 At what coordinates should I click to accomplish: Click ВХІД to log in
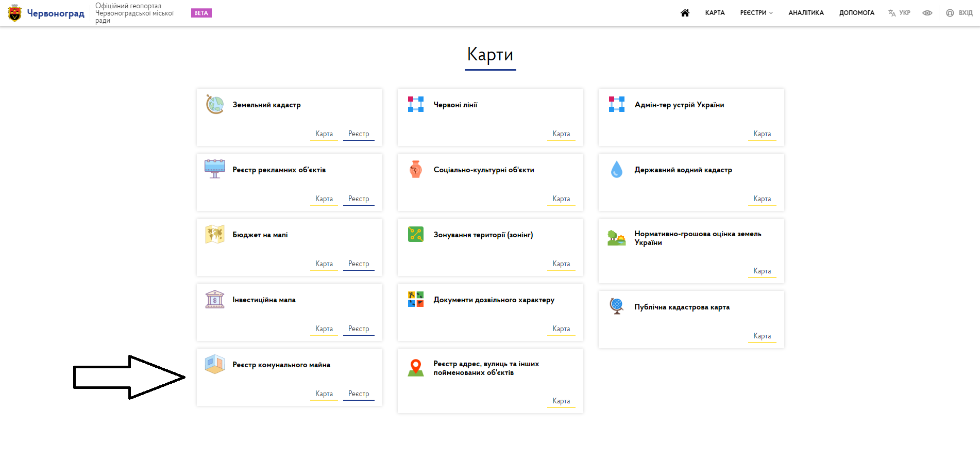coord(966,13)
